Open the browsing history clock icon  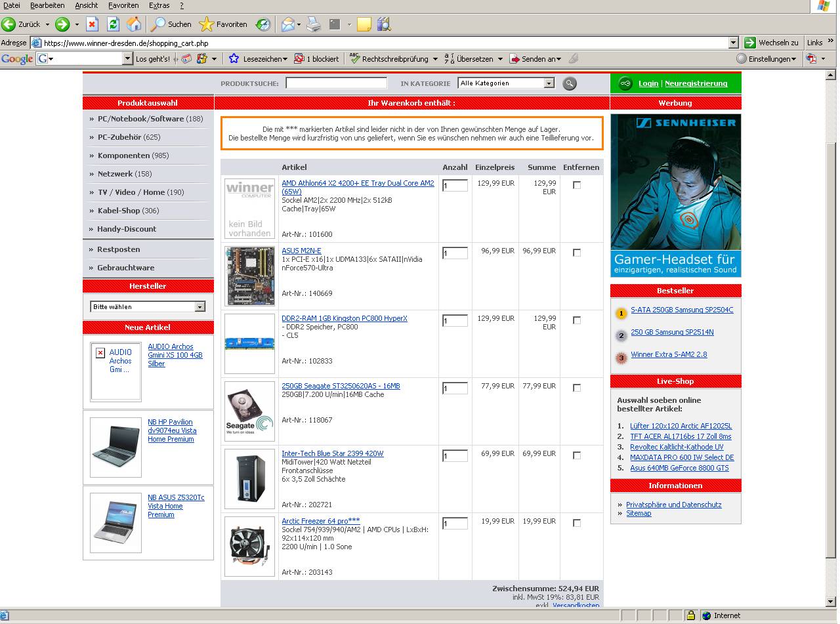[x=262, y=24]
